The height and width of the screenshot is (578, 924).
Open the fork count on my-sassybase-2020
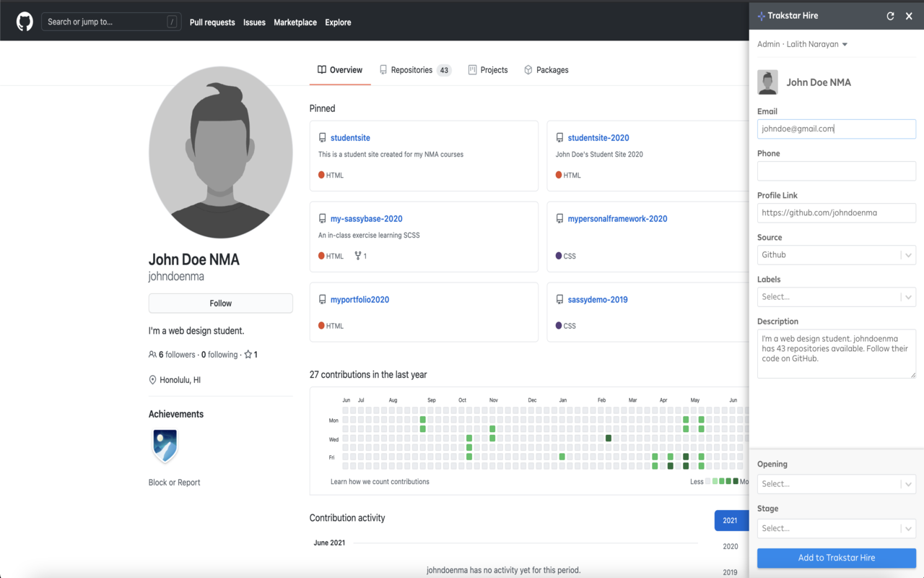click(x=360, y=256)
